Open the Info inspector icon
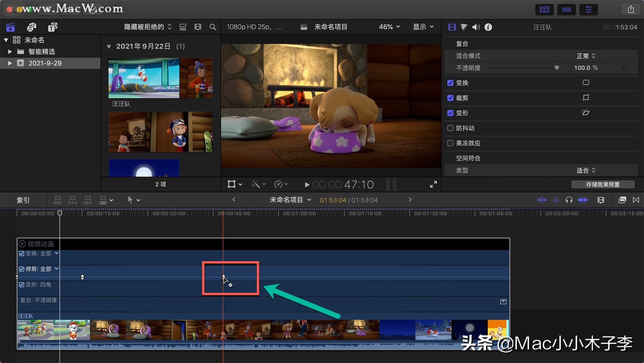644x363 pixels. coord(488,27)
